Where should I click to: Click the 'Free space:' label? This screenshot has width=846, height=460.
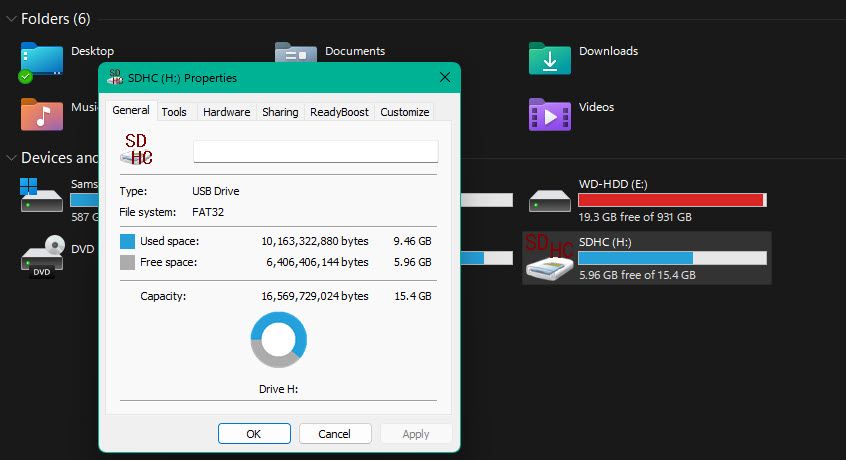coord(168,262)
